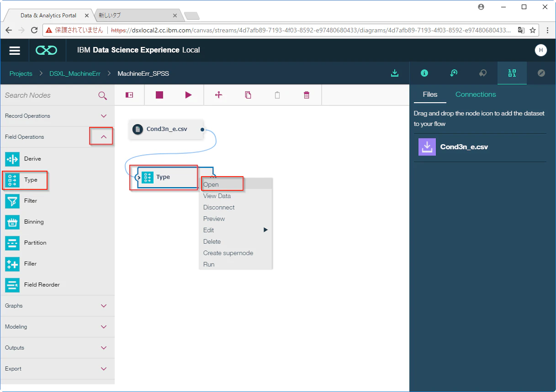Screen dimensions: 556x392
Task: Select the Filler node in palette
Action: pyautogui.click(x=58, y=264)
